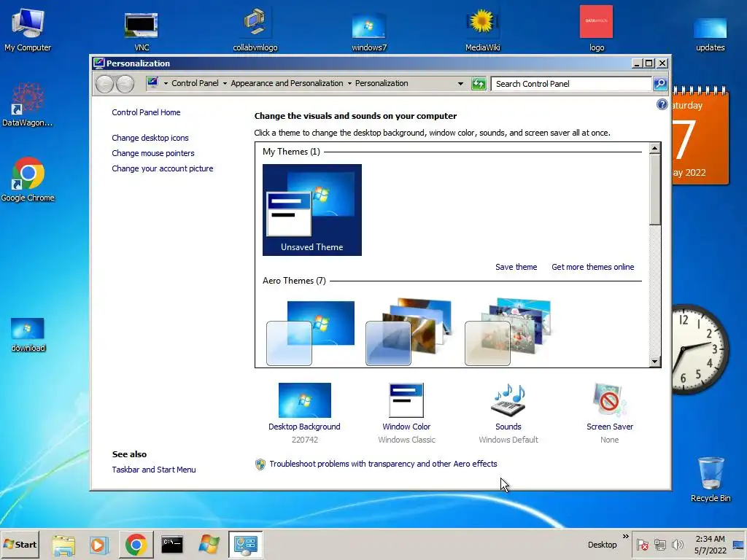Click Change mouse pointers link

pyautogui.click(x=153, y=153)
